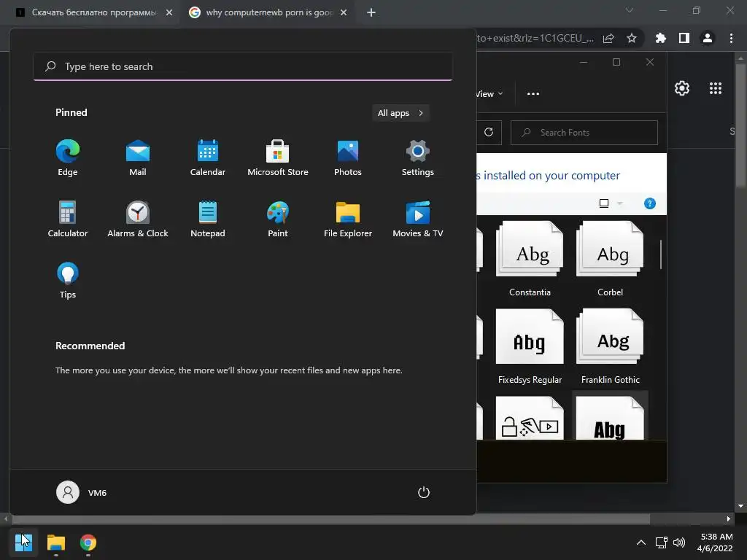Launch the Paint app
Screen dimensions: 747x560
278,219
